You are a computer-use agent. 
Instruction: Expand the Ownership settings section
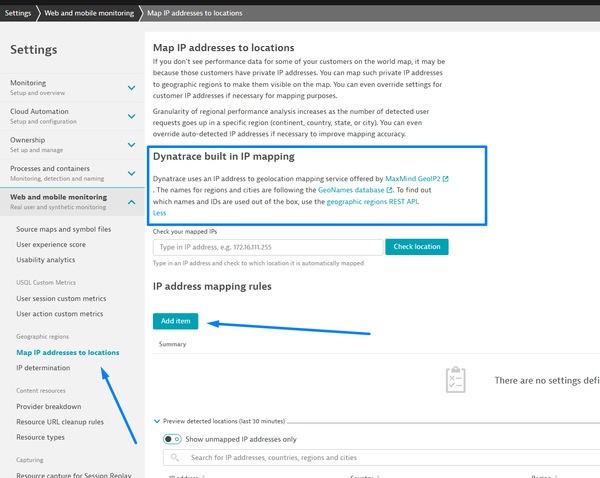pyautogui.click(x=131, y=145)
